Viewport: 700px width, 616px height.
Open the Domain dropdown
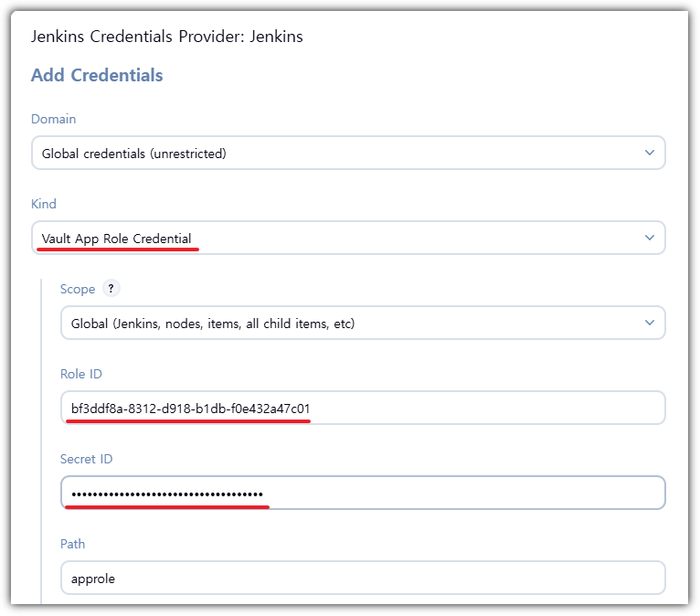coord(348,153)
